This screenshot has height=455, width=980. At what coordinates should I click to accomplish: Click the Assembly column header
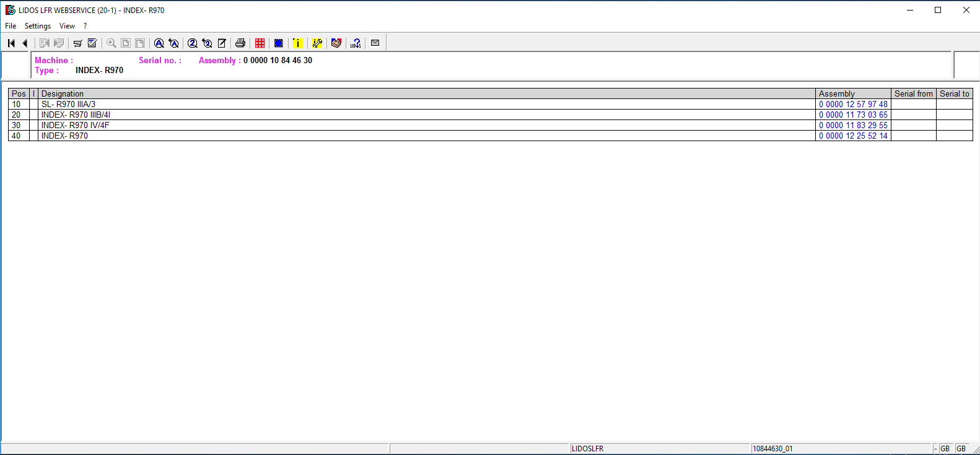[x=853, y=93]
